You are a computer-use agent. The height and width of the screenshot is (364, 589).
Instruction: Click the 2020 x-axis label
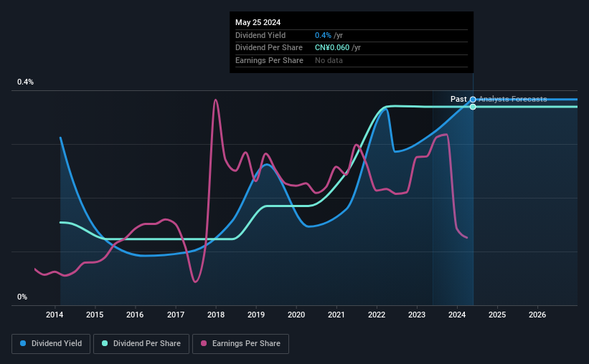[x=296, y=315]
